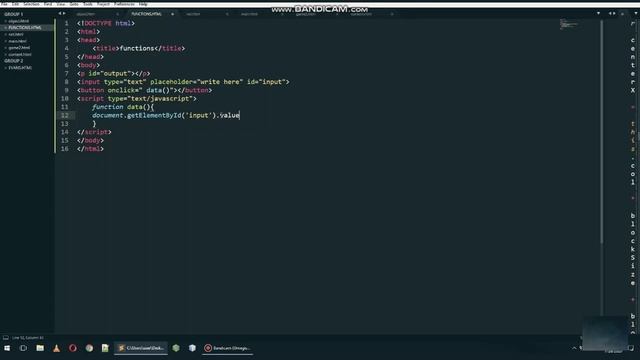Open the Windows Start menu
The height and width of the screenshot is (360, 640).
click(7, 348)
